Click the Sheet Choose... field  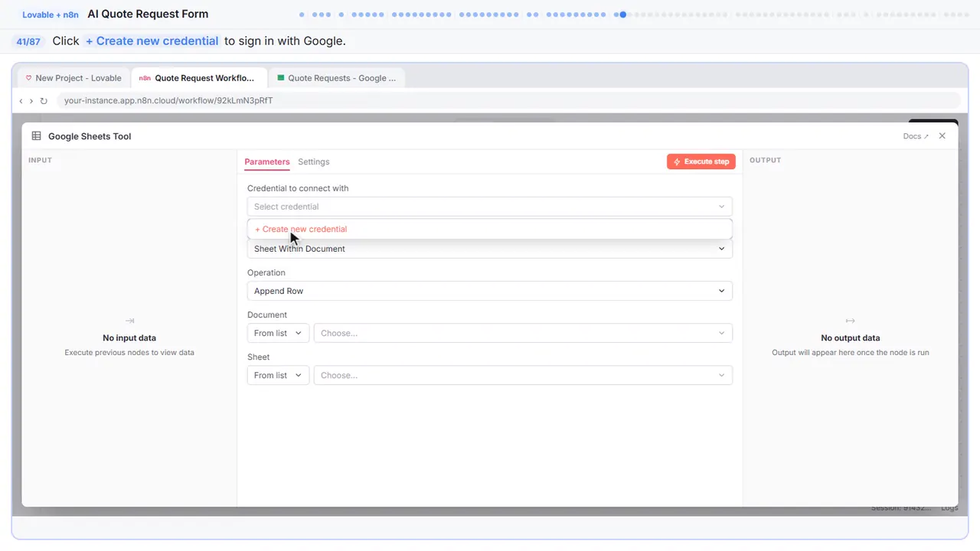[x=523, y=375]
